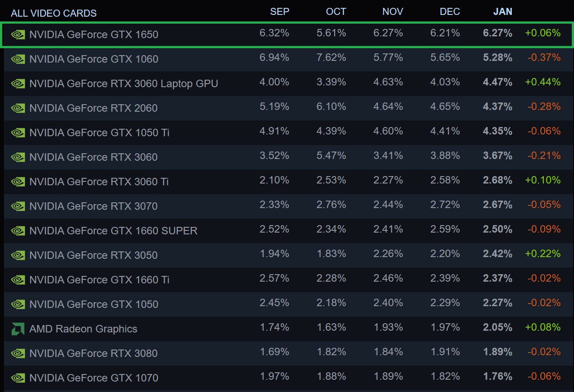Viewport: 574px width, 392px height.
Task: Click the NVIDIA logo beside GTX 1660 Ti
Action: (x=18, y=280)
